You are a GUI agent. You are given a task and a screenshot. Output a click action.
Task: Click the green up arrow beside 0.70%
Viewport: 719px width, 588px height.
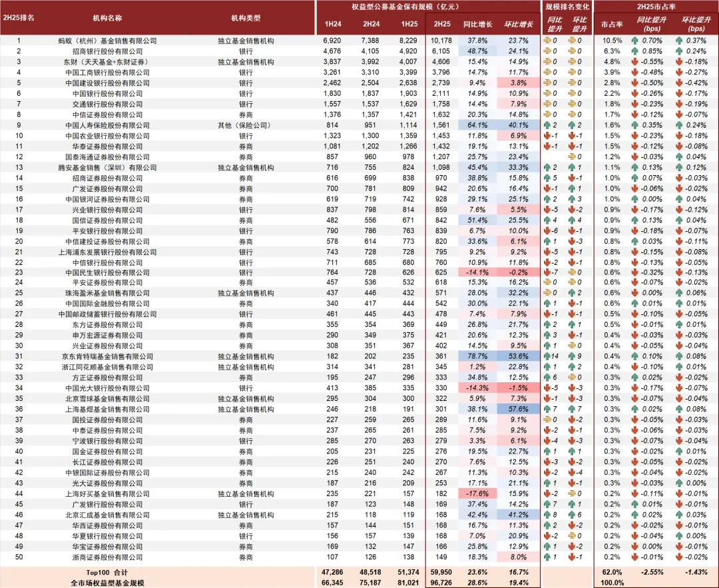click(634, 41)
